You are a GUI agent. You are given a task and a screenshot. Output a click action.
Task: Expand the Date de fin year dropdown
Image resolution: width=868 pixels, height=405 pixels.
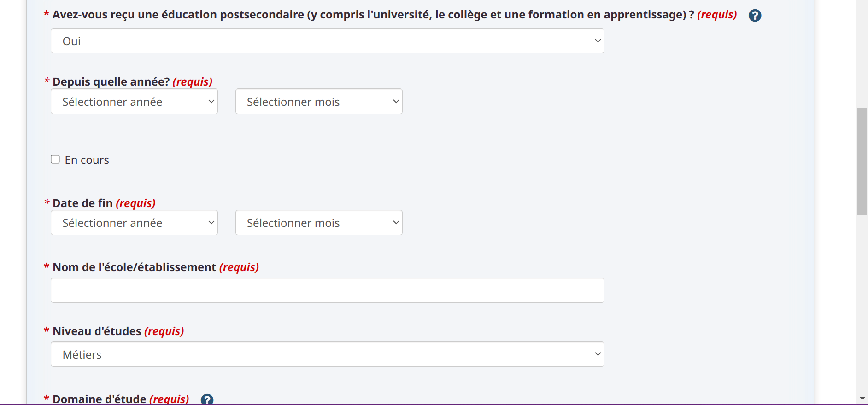point(134,223)
